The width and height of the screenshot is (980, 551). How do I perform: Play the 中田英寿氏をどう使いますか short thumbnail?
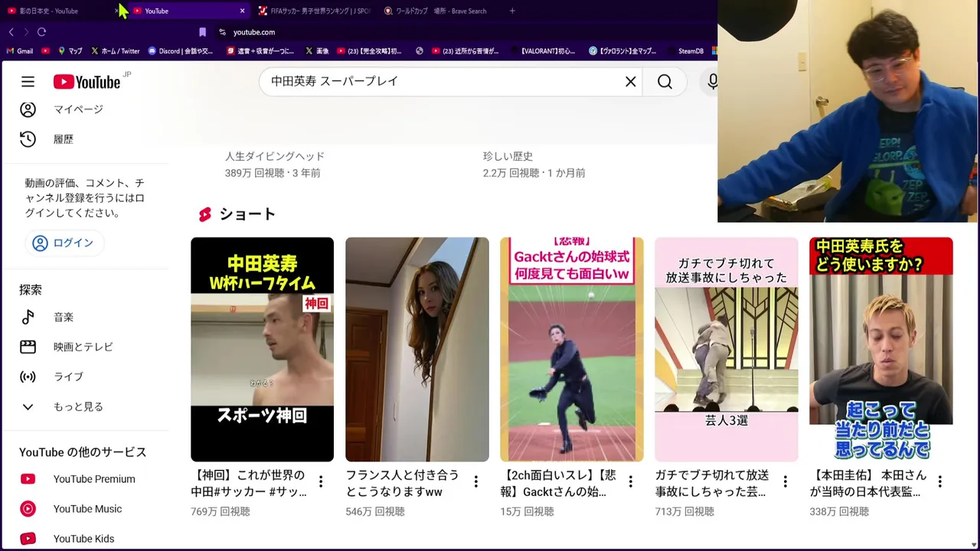(x=880, y=349)
